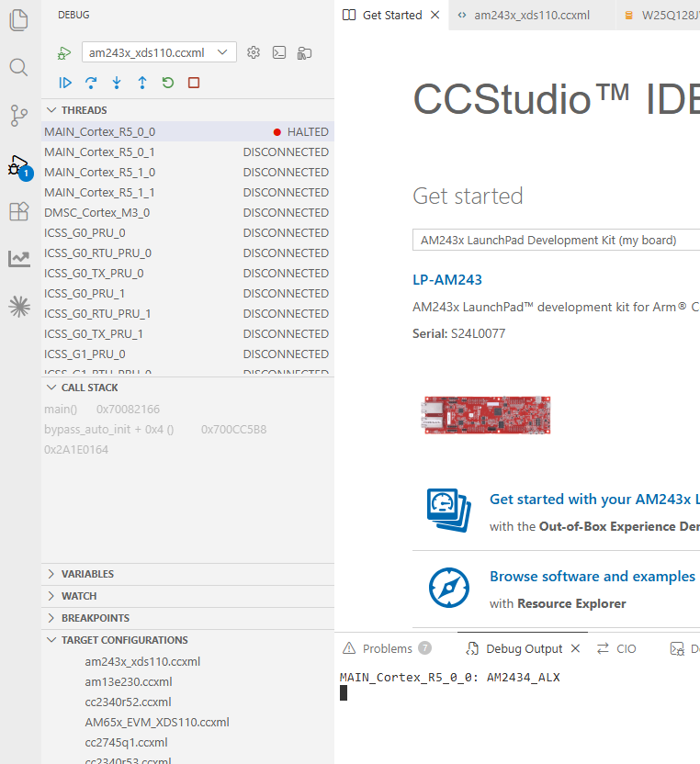The width and height of the screenshot is (700, 764).
Task: Switch to the W25Q128J tab
Action: [658, 15]
